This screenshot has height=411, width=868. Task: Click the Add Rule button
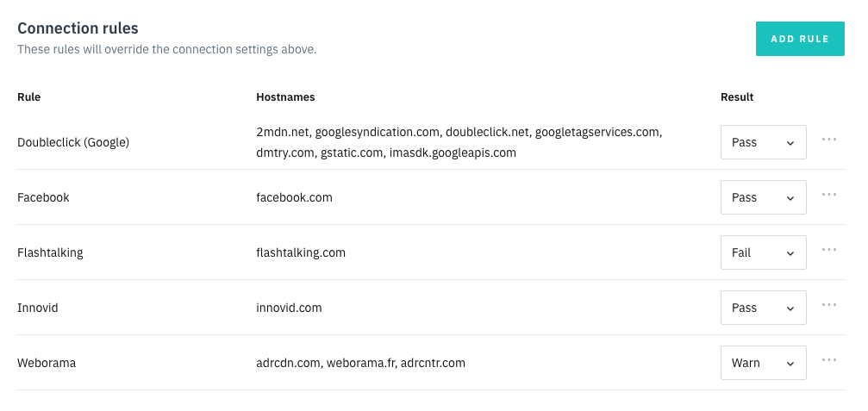click(799, 39)
